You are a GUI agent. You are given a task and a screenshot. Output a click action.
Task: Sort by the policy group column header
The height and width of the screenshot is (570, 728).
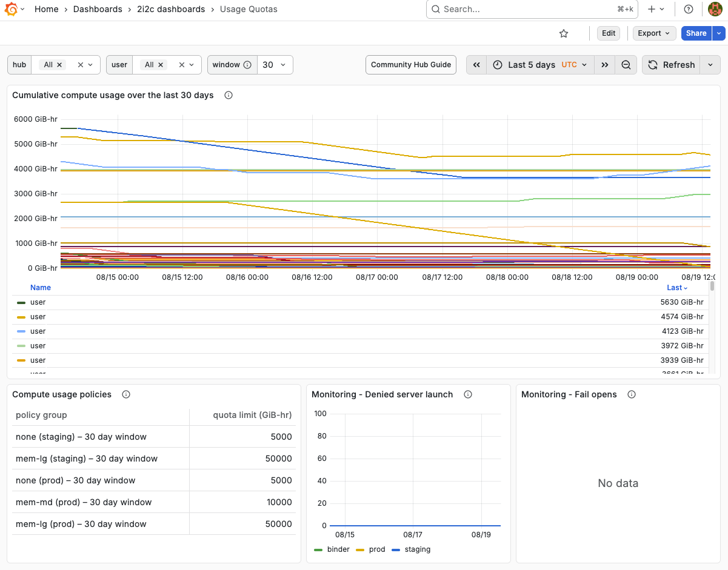click(41, 415)
